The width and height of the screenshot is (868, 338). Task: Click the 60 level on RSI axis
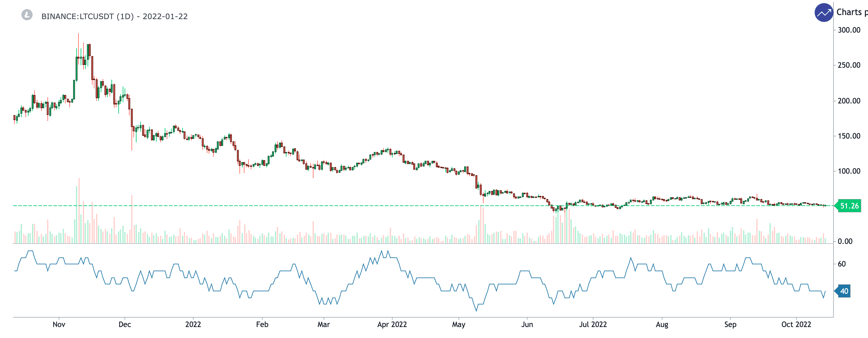[x=841, y=264]
